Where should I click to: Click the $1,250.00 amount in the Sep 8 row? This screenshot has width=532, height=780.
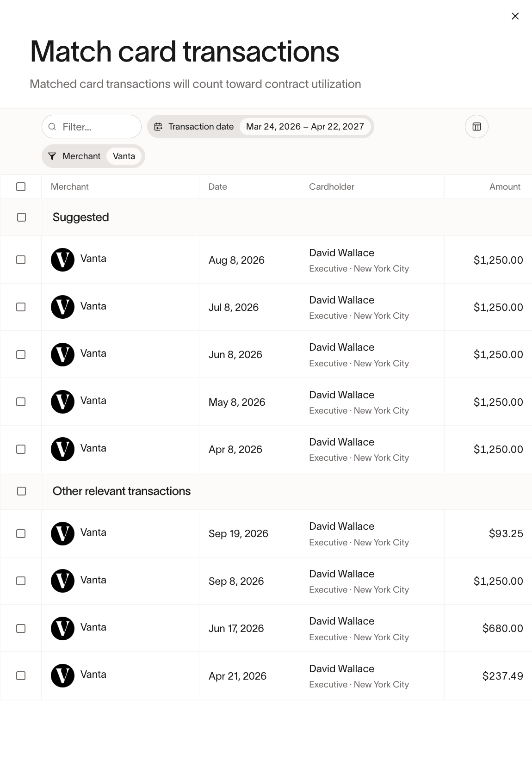point(498,581)
